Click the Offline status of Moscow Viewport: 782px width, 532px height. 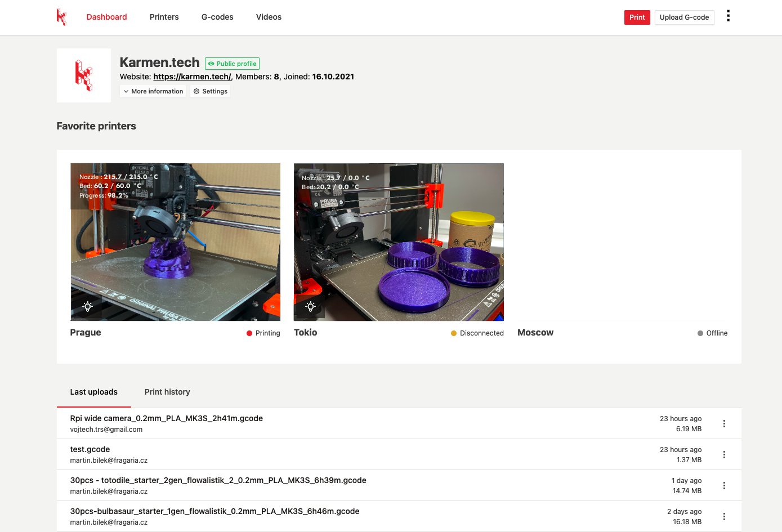click(713, 333)
